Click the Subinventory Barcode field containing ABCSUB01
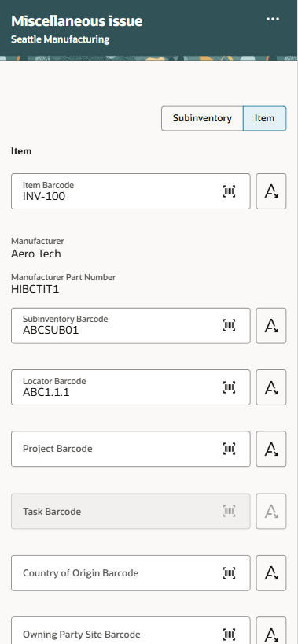 click(131, 326)
